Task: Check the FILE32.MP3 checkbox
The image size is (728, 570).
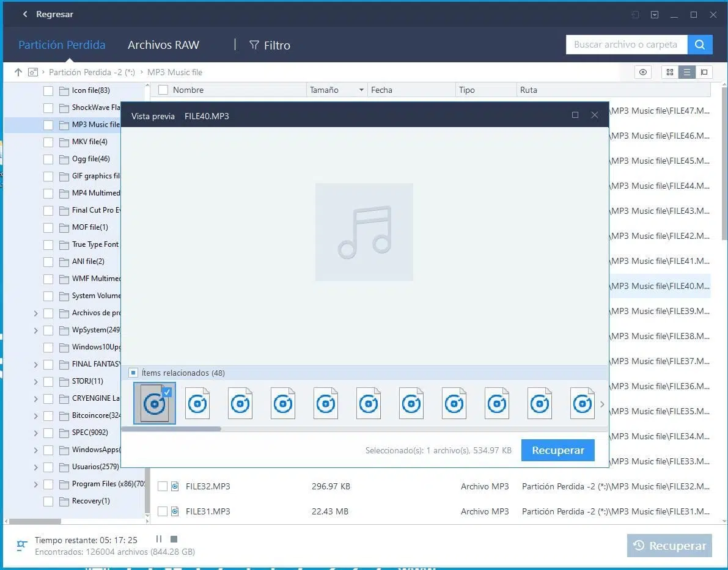Action: pyautogui.click(x=163, y=486)
